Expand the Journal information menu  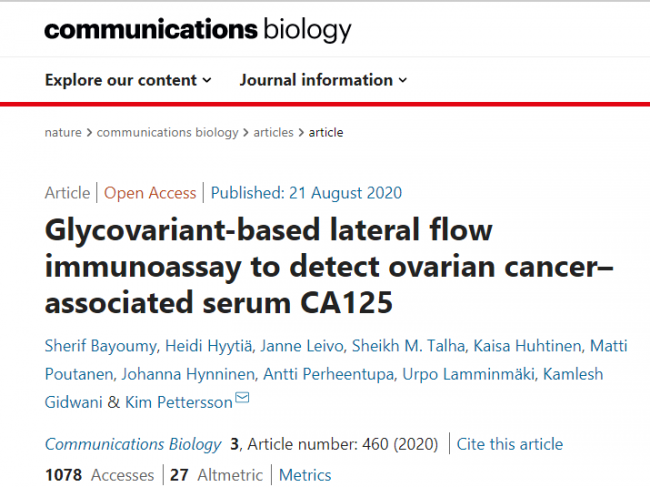323,80
